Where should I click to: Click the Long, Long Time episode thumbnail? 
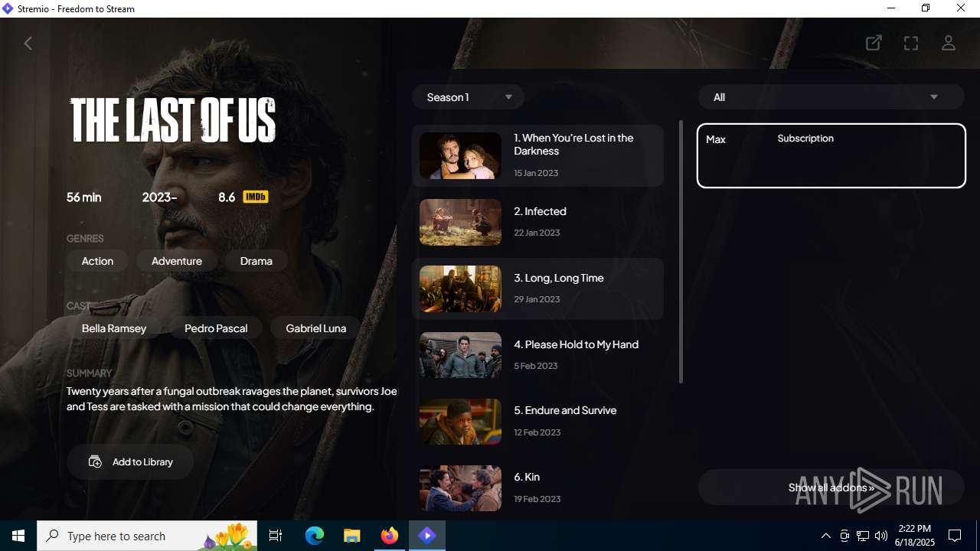pos(460,289)
